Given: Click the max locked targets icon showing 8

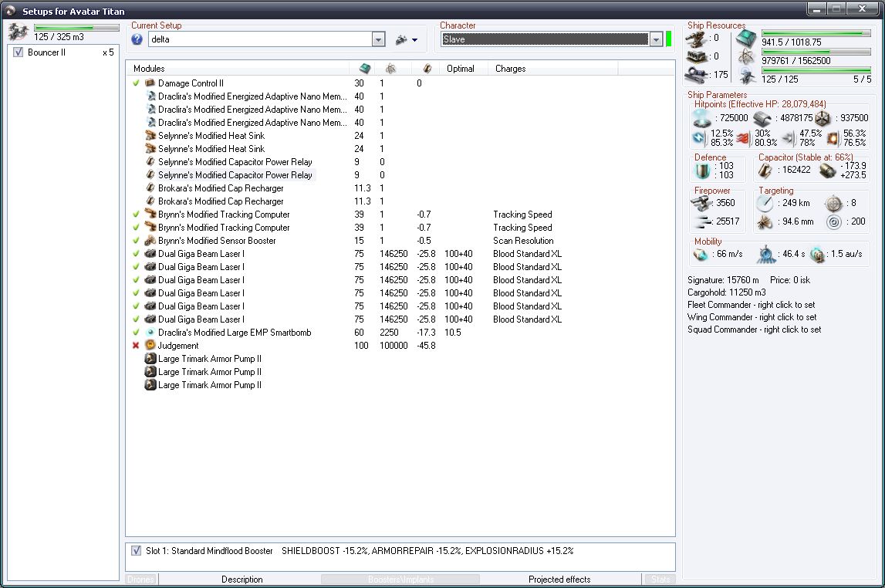Looking at the screenshot, I should click(833, 203).
